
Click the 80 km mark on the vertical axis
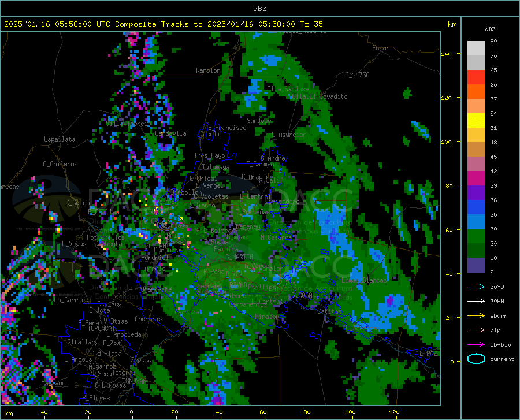(449, 185)
